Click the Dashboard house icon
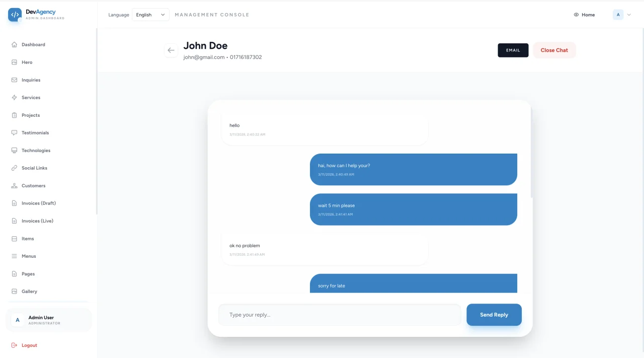644x358 pixels. [14, 45]
